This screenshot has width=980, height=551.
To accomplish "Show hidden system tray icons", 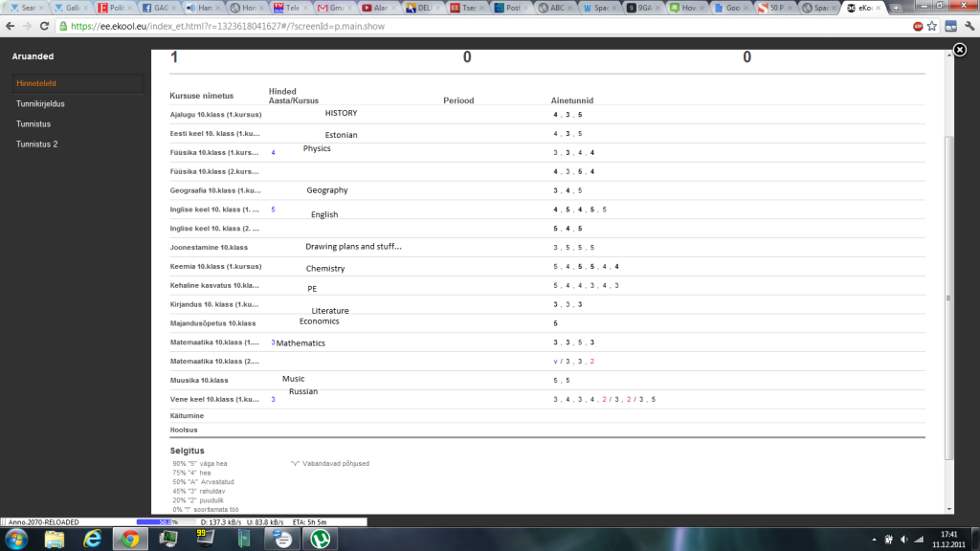I will [x=874, y=540].
